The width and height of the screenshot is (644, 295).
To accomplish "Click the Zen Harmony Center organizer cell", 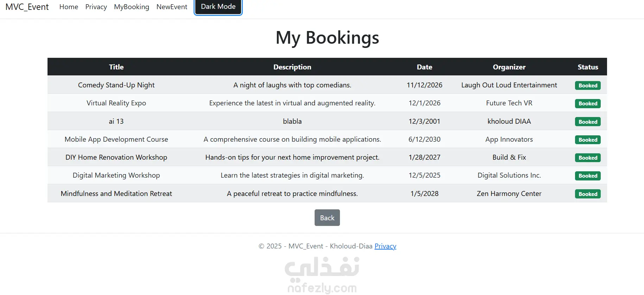I will tap(509, 193).
